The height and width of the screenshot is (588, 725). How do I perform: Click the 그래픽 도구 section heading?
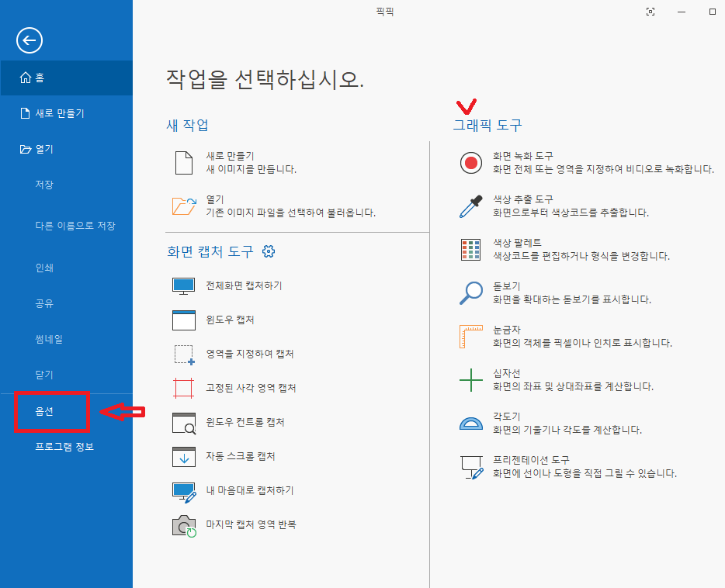(x=487, y=125)
